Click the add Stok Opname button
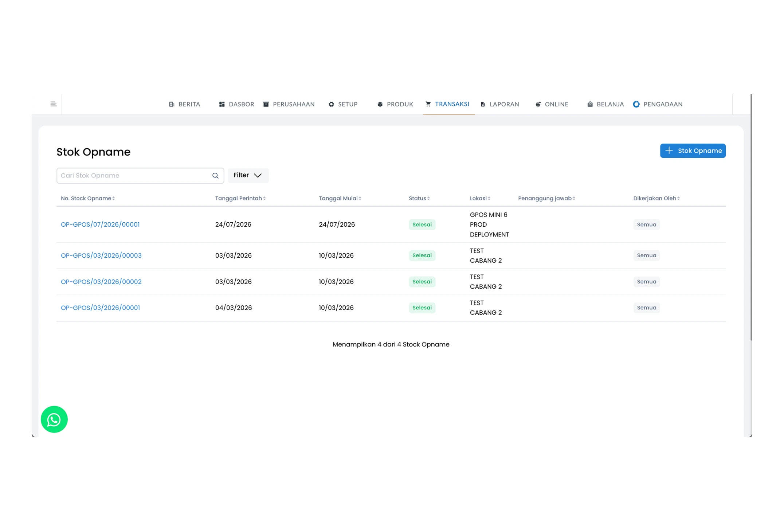784x532 pixels. pyautogui.click(x=693, y=151)
